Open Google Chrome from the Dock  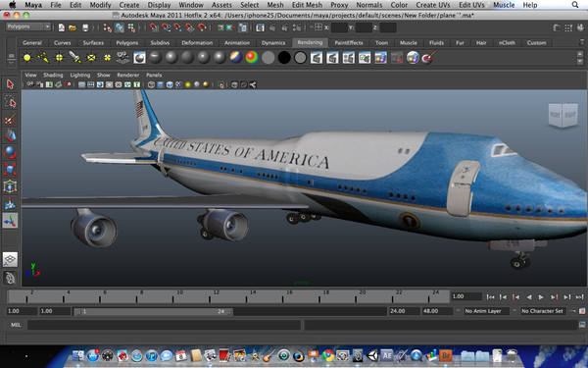pyautogui.click(x=328, y=355)
